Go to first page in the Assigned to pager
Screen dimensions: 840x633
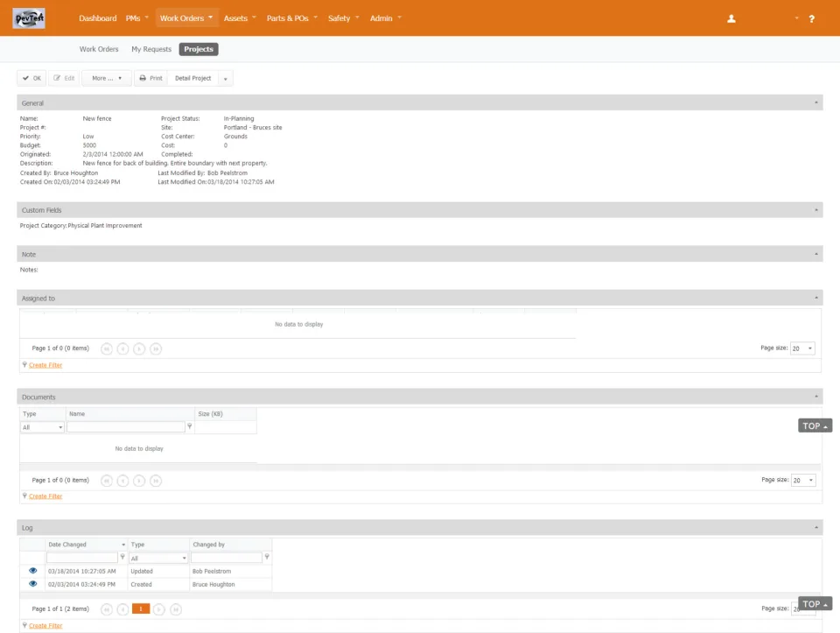pos(107,349)
